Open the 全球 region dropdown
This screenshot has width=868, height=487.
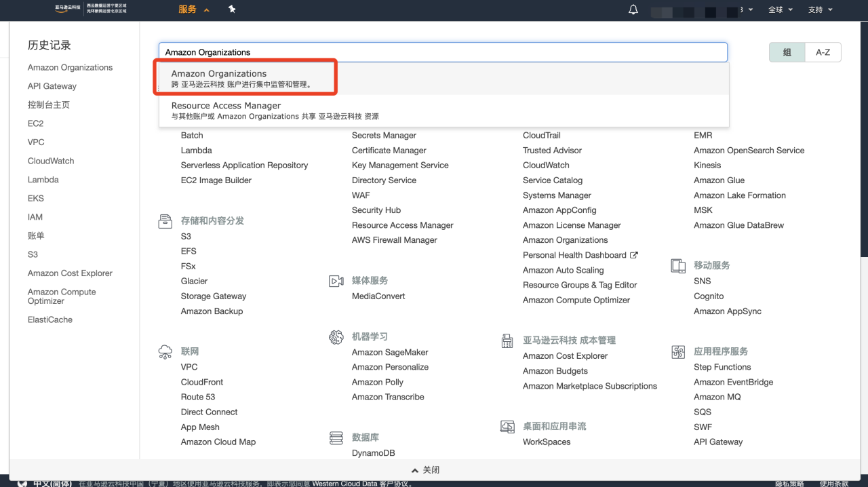click(x=781, y=10)
